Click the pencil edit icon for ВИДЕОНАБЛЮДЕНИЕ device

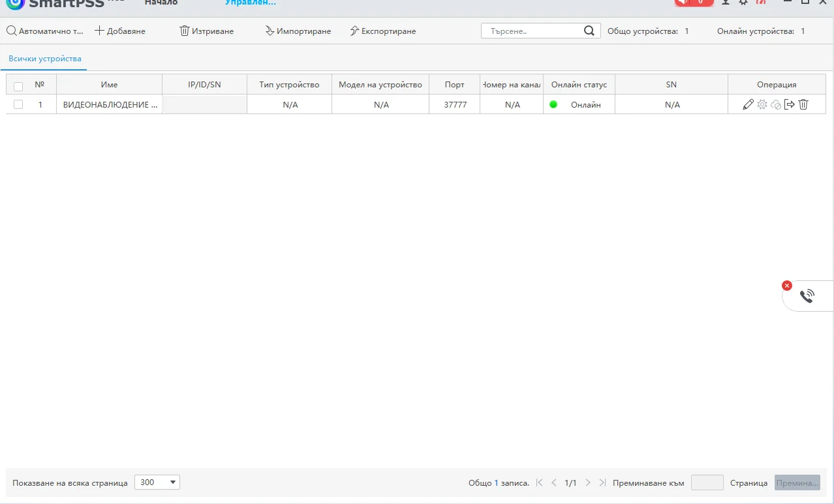[x=748, y=104]
